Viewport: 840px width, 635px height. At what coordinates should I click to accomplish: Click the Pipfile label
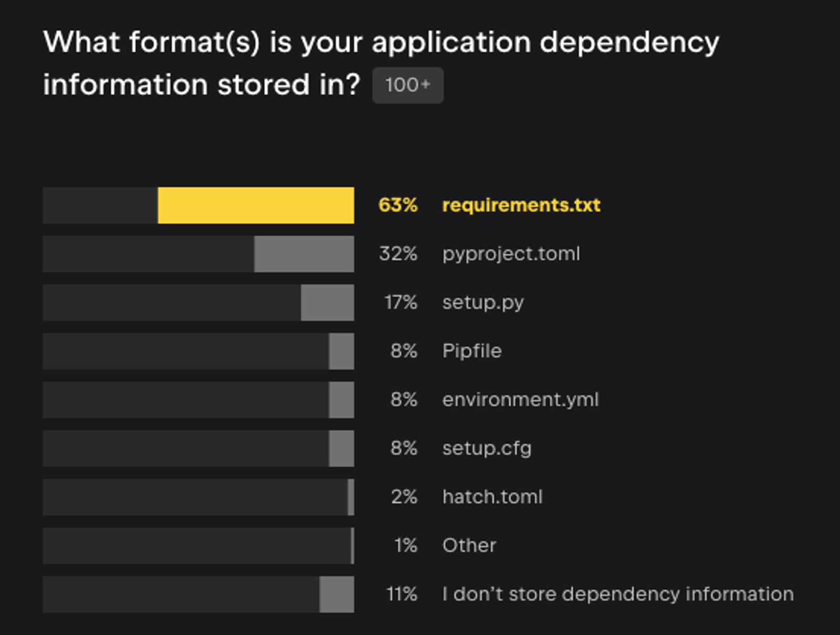(x=472, y=351)
